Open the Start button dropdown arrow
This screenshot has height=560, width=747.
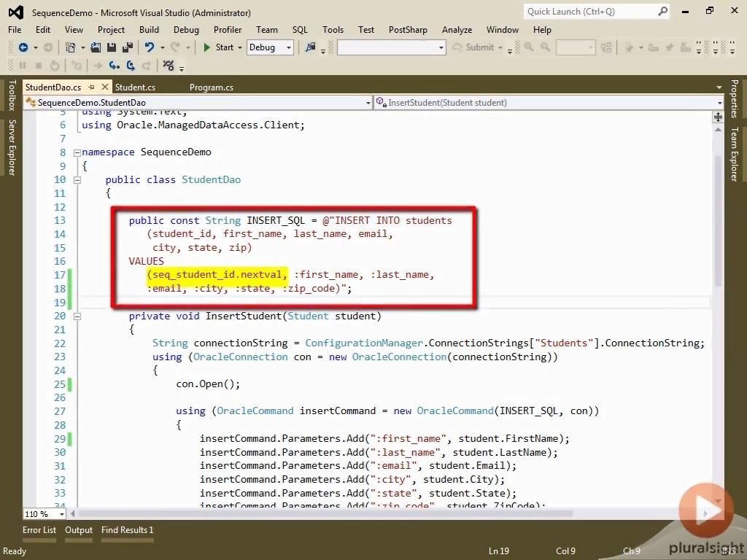point(239,47)
